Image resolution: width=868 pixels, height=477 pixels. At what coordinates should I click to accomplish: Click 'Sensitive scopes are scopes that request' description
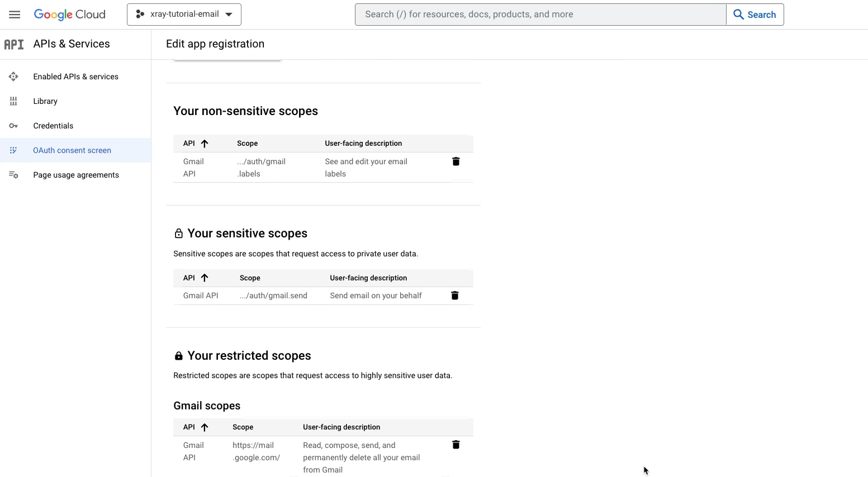pos(296,254)
